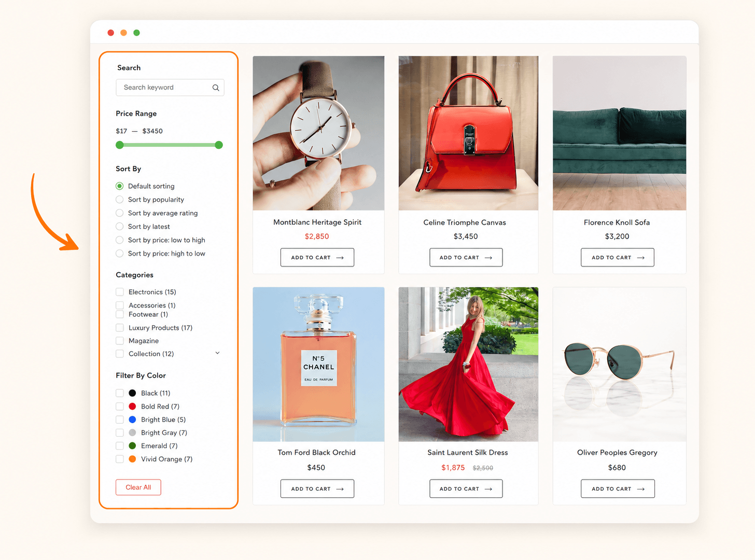This screenshot has height=560, width=755.
Task: Select Default sorting option
Action: pos(120,186)
